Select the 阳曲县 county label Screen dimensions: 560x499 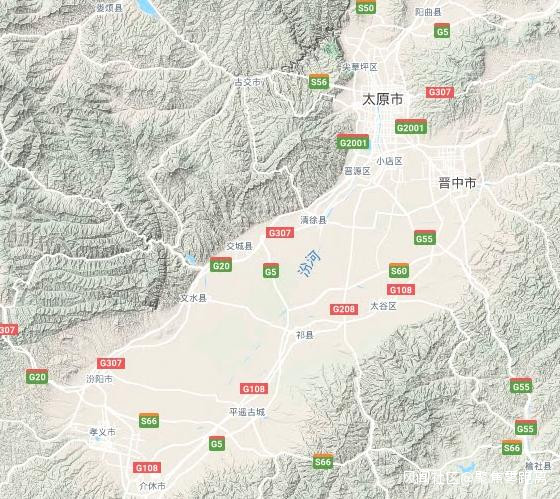point(428,12)
